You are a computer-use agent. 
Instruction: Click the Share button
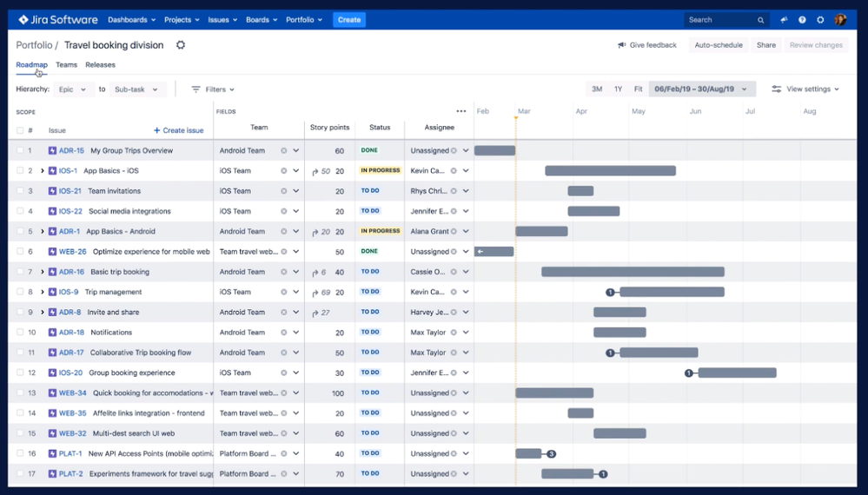pyautogui.click(x=766, y=45)
